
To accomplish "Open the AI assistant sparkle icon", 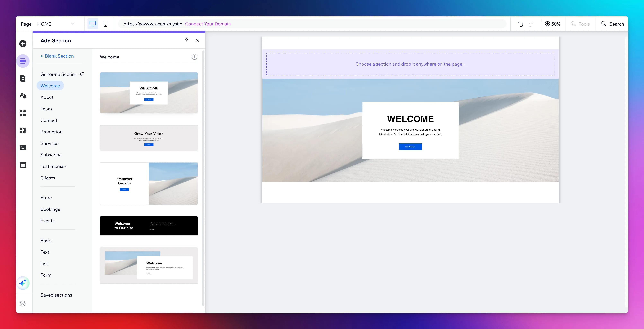I will click(23, 283).
